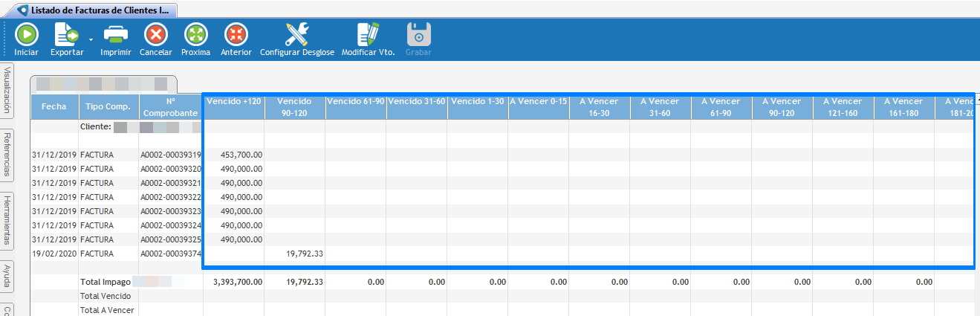Image resolution: width=980 pixels, height=316 pixels.
Task: Click the Anterior red arrows icon
Action: coord(236,35)
